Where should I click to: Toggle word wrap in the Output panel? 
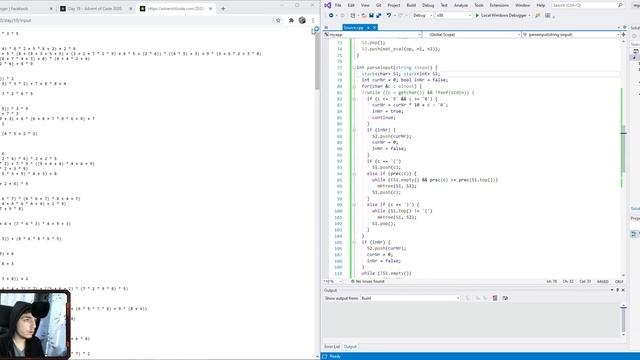click(505, 298)
